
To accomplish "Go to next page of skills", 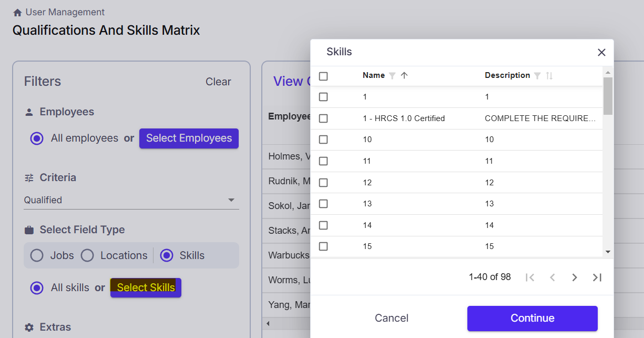I will click(x=575, y=277).
